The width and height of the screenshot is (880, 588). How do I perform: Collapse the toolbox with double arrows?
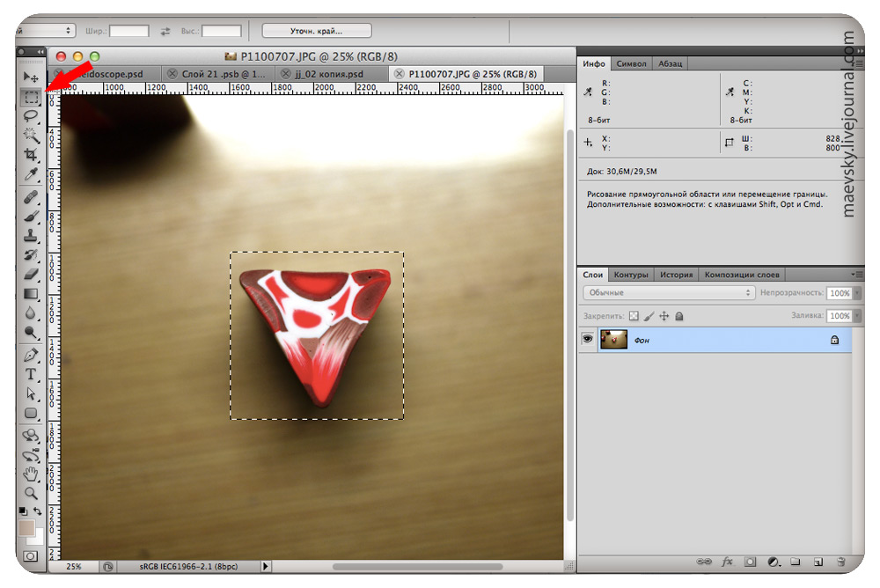pos(40,52)
